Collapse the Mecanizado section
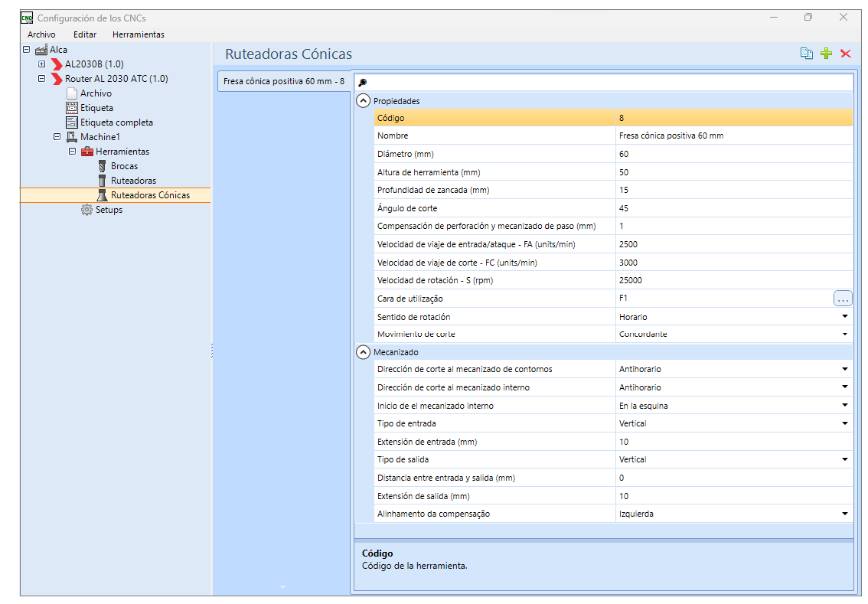The height and width of the screenshot is (604, 868). tap(363, 352)
